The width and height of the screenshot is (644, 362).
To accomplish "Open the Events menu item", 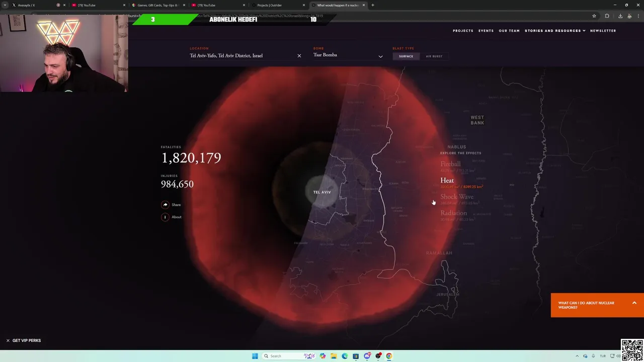I will point(486,31).
